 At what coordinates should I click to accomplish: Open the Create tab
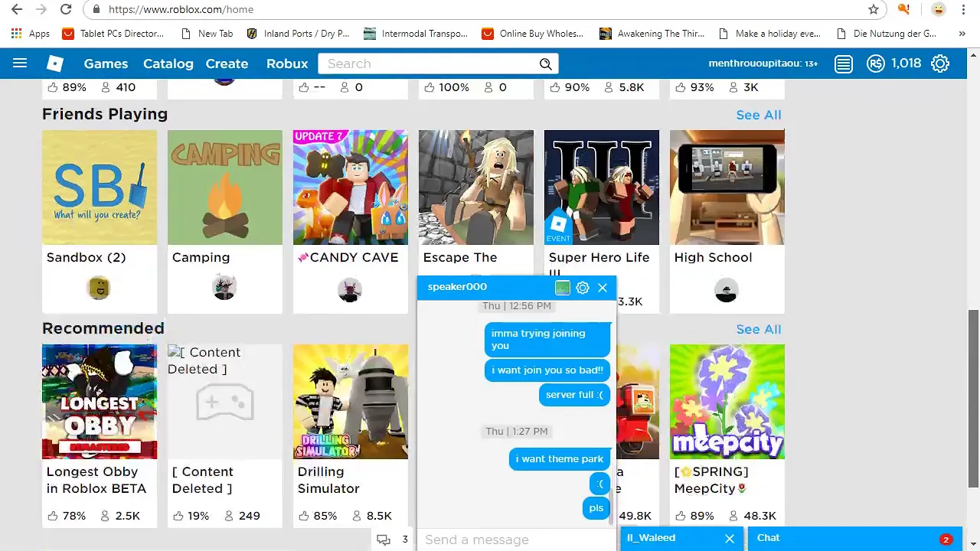coord(227,64)
